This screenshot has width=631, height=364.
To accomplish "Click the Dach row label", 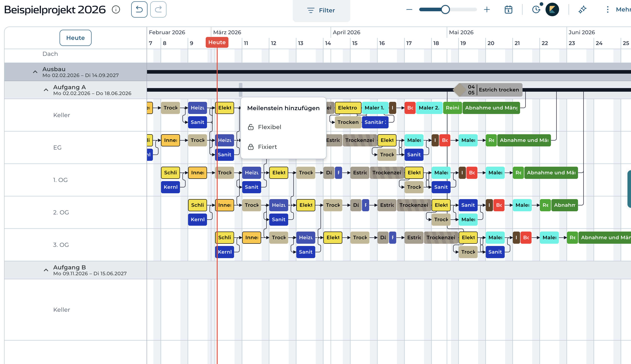I will point(50,54).
